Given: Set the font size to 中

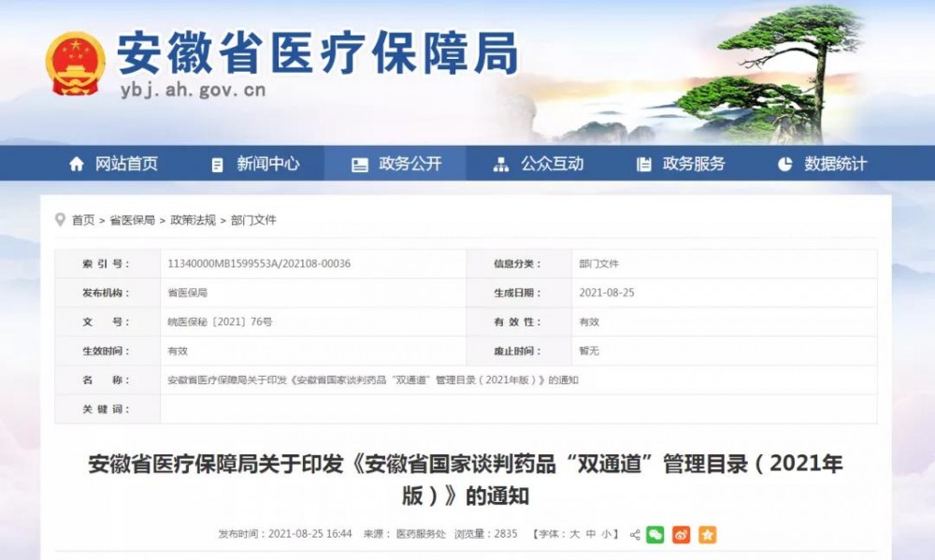Looking at the screenshot, I should pos(590,534).
